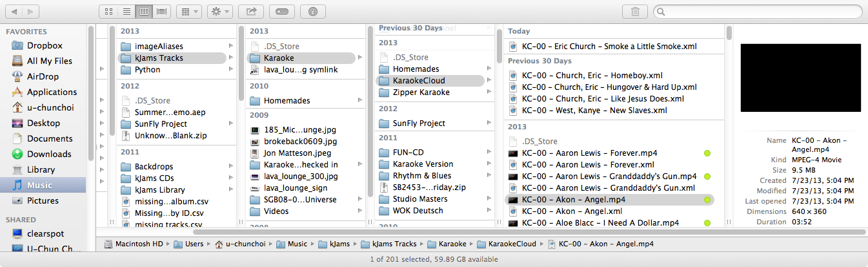Screen dimensions: 868x267
Task: Click the help question mark toolbar button
Action: (x=313, y=12)
